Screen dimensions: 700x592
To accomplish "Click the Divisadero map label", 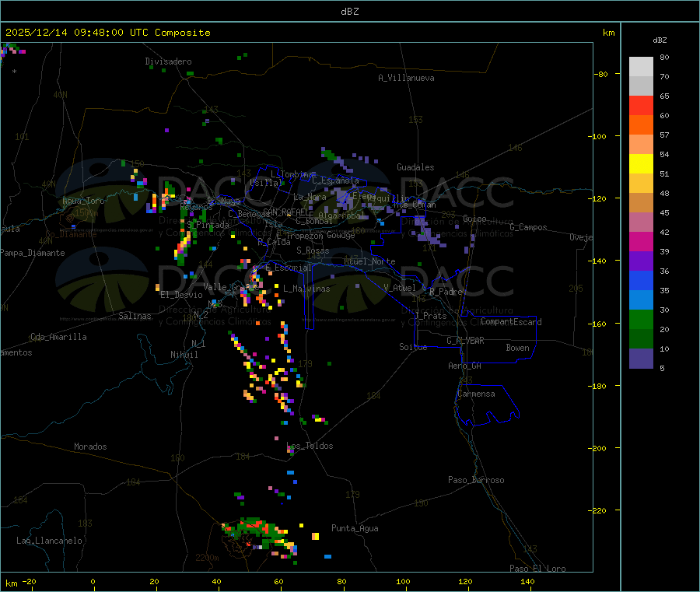I will pos(168,61).
